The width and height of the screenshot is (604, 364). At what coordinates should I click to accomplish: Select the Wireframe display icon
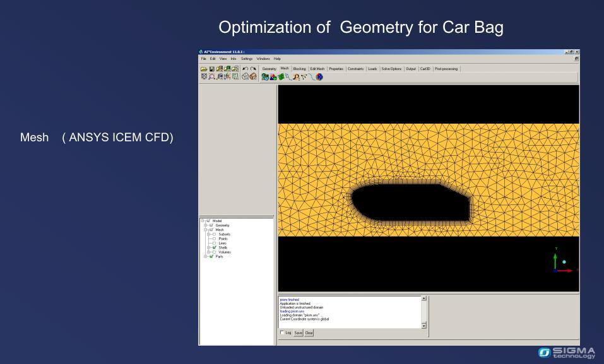[245, 77]
